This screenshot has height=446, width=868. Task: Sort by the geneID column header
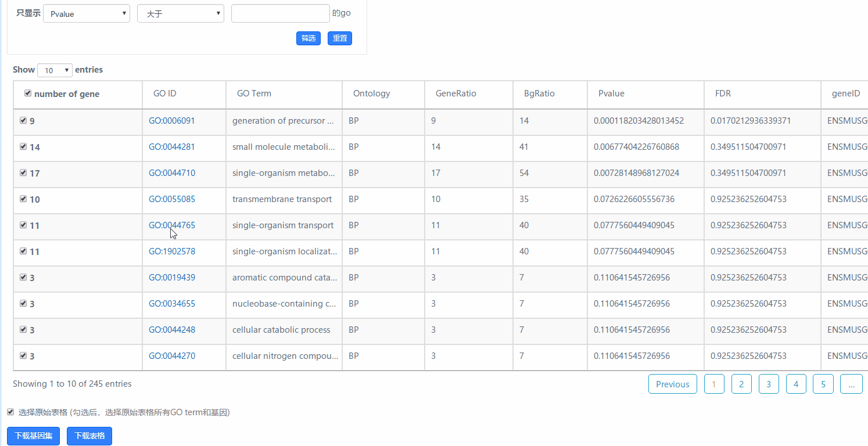coord(845,94)
